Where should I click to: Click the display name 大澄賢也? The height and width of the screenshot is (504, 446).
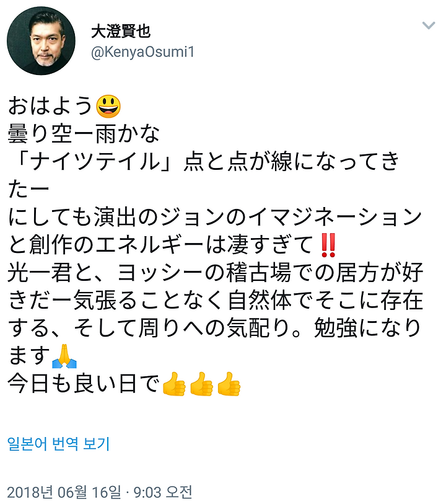pos(121,32)
